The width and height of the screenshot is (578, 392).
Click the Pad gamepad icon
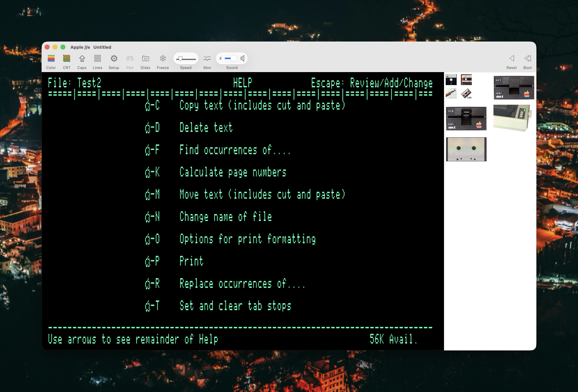click(x=130, y=58)
